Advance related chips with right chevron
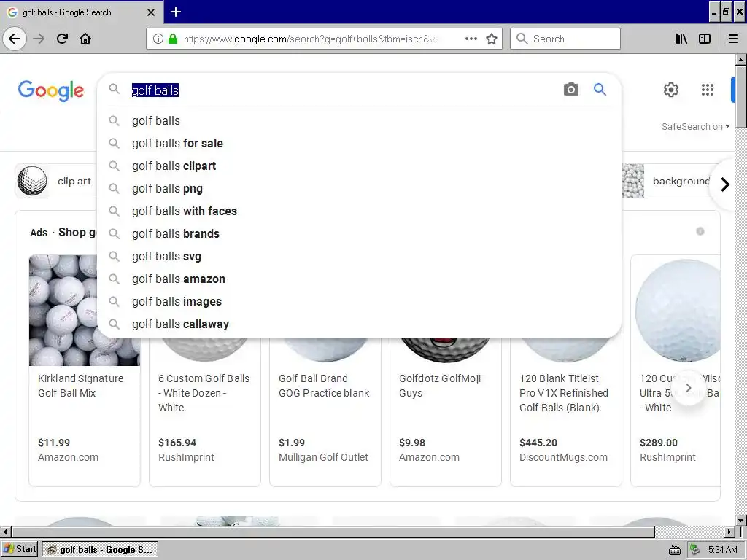747x560 pixels. [x=724, y=184]
